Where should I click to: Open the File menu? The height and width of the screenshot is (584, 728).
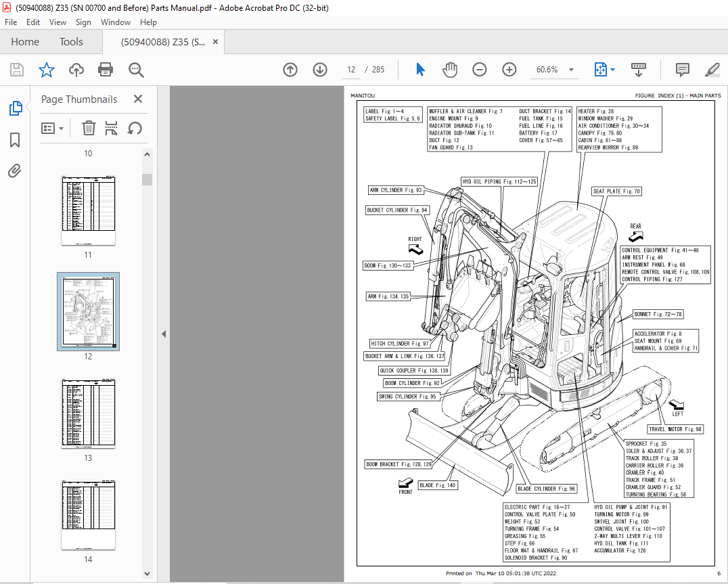(x=11, y=22)
